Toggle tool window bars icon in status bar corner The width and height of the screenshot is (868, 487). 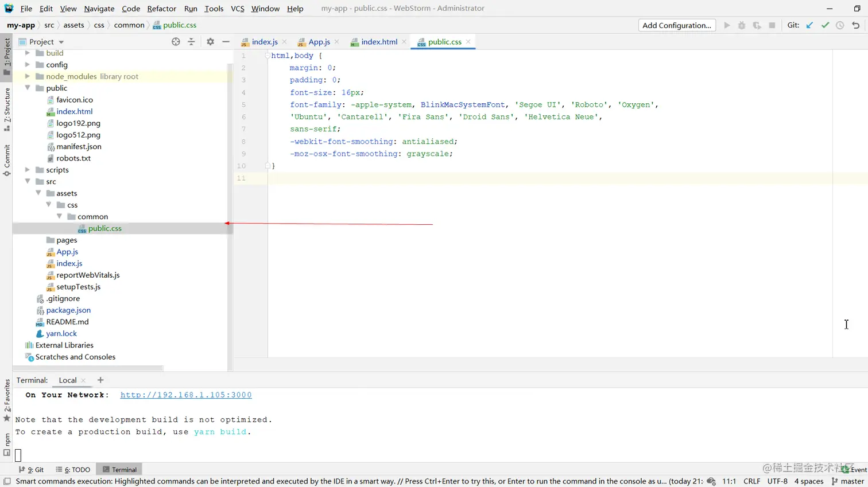pos(7,481)
